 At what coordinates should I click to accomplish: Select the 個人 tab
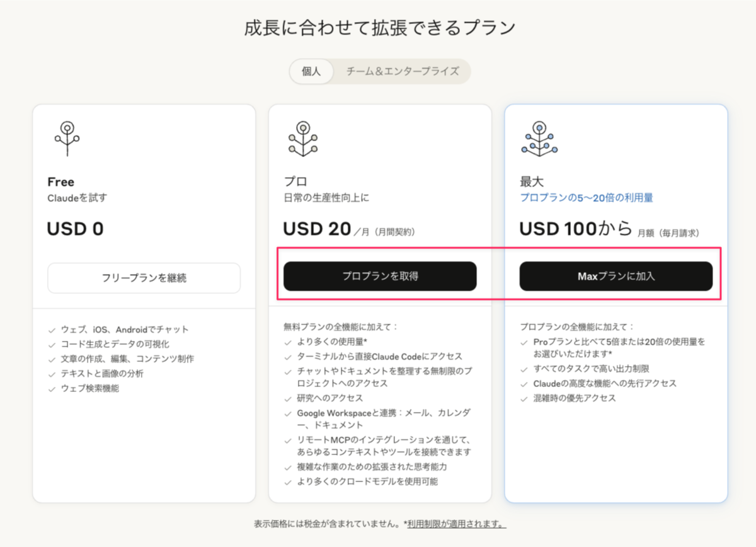click(310, 71)
